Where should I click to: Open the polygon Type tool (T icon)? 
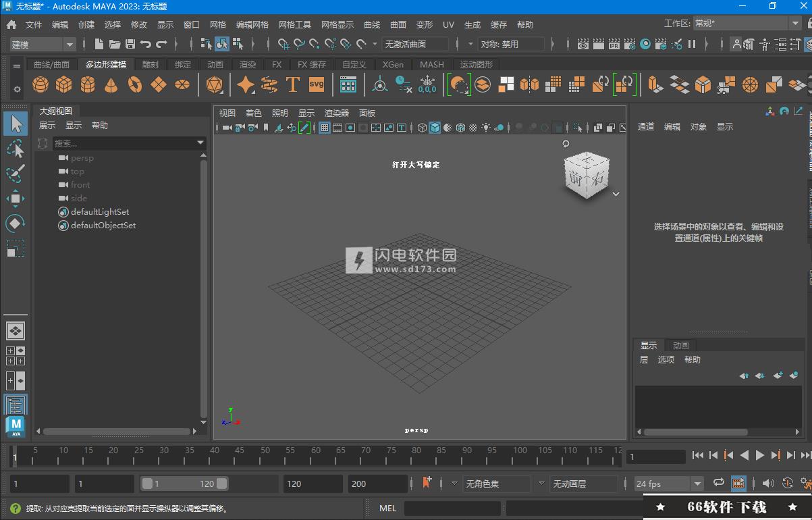coord(292,84)
